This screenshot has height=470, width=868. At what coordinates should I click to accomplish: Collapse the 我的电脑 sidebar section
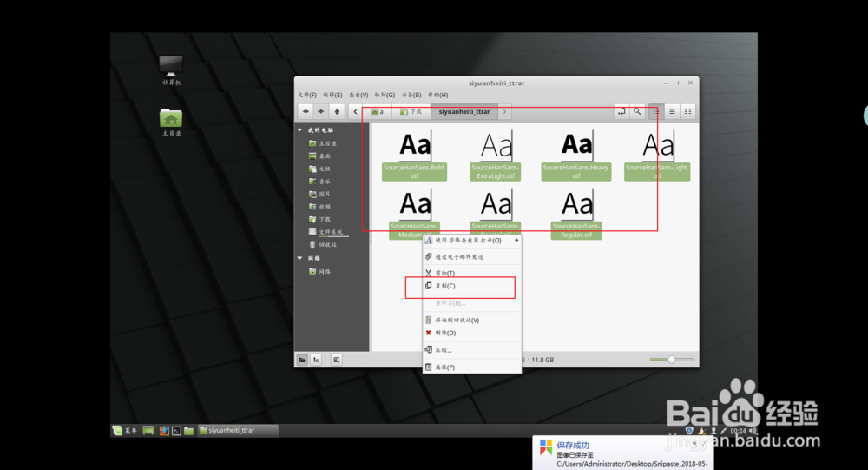[x=300, y=130]
